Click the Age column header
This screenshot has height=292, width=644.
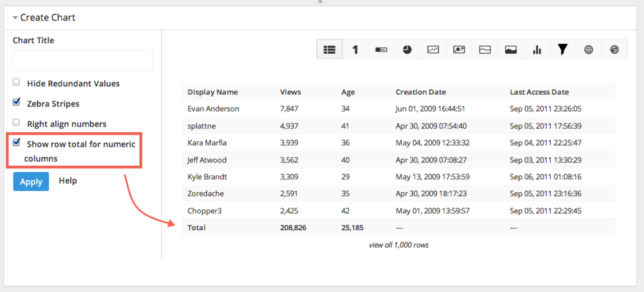click(348, 92)
